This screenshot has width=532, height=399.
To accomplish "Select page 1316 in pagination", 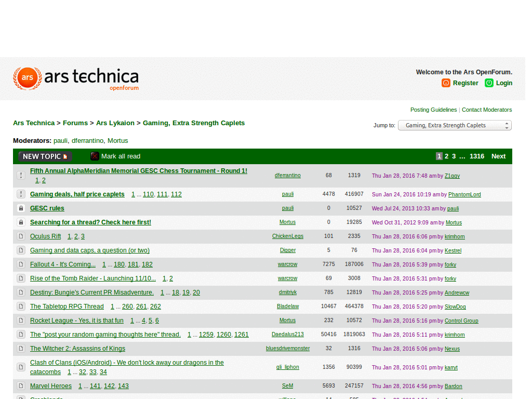I will [x=477, y=156].
